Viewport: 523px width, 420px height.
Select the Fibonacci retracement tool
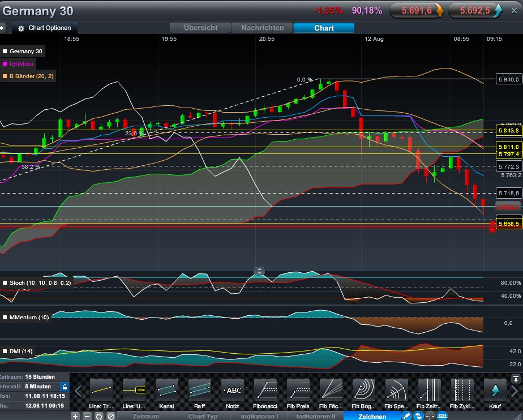[x=265, y=390]
